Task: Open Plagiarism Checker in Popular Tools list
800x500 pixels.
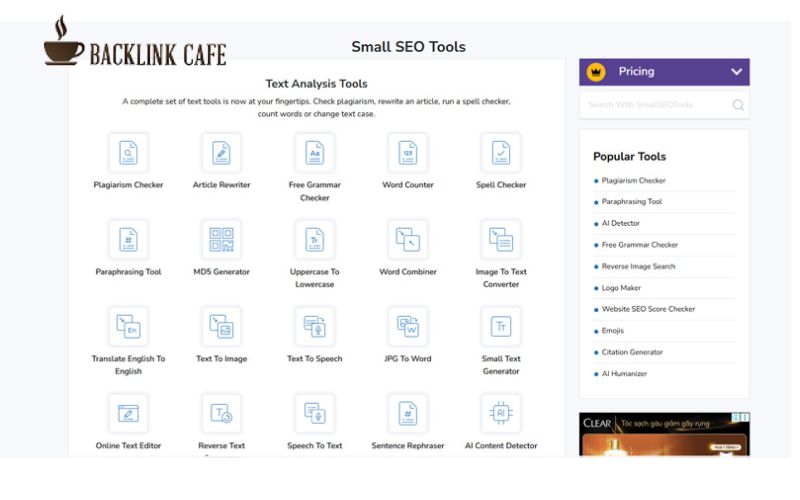Action: pyautogui.click(x=634, y=181)
